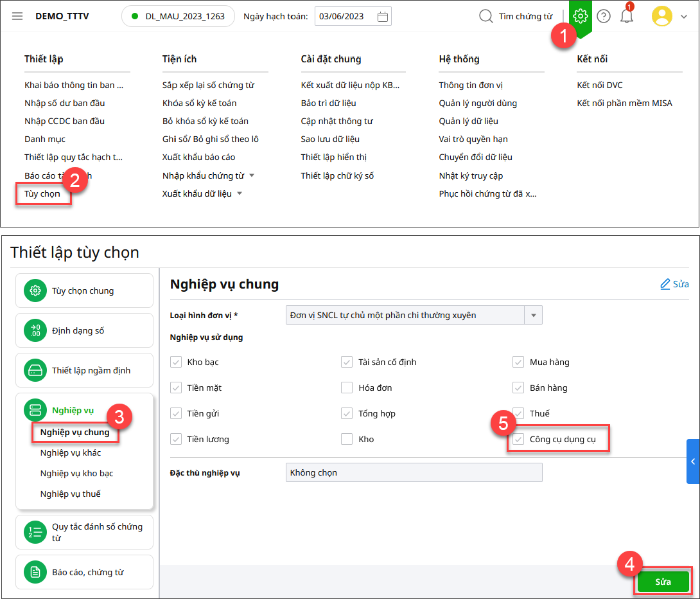
Task: Open Thiết lập hiển thị
Action: coord(334,157)
